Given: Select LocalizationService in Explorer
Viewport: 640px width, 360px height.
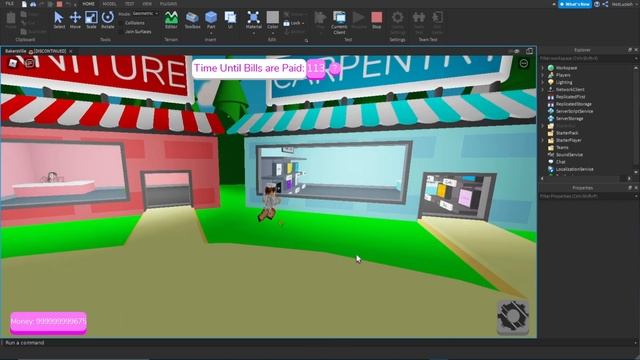Looking at the screenshot, I should pos(574,169).
